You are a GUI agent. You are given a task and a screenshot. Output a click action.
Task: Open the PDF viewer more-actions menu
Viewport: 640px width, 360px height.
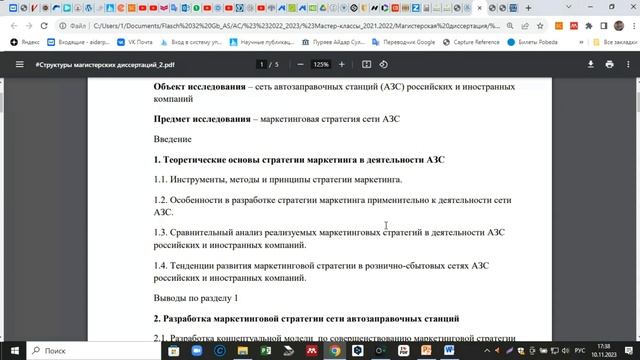(x=628, y=64)
